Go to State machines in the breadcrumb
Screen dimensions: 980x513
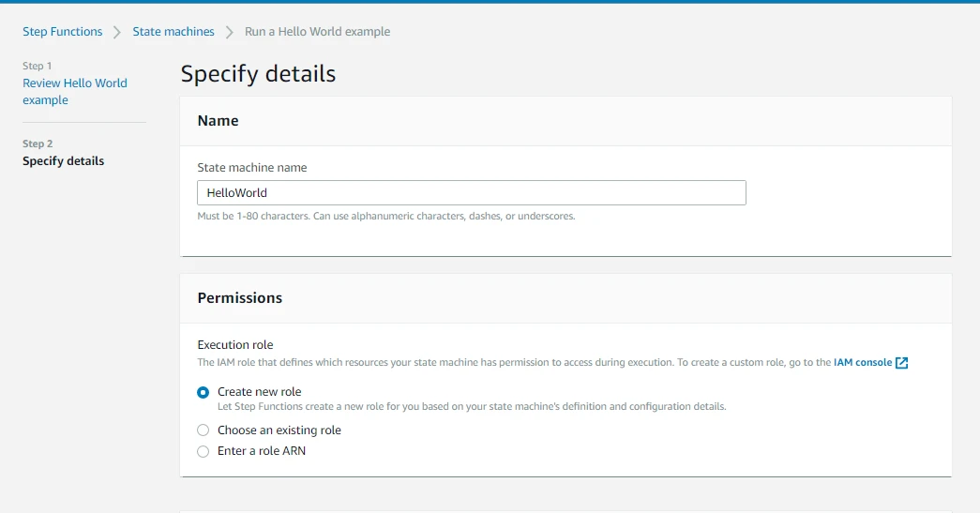click(x=173, y=32)
